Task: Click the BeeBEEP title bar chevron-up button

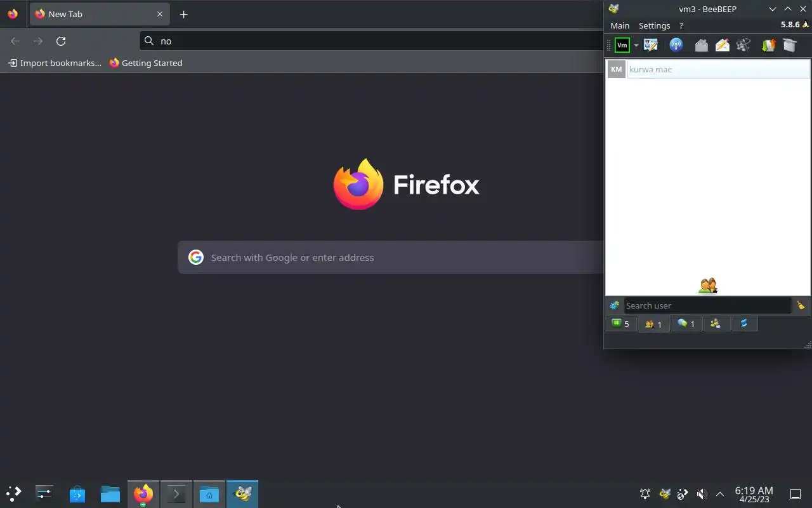Action: [x=788, y=9]
